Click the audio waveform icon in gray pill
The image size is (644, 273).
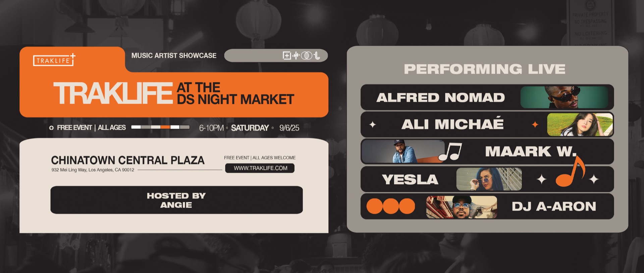(296, 56)
